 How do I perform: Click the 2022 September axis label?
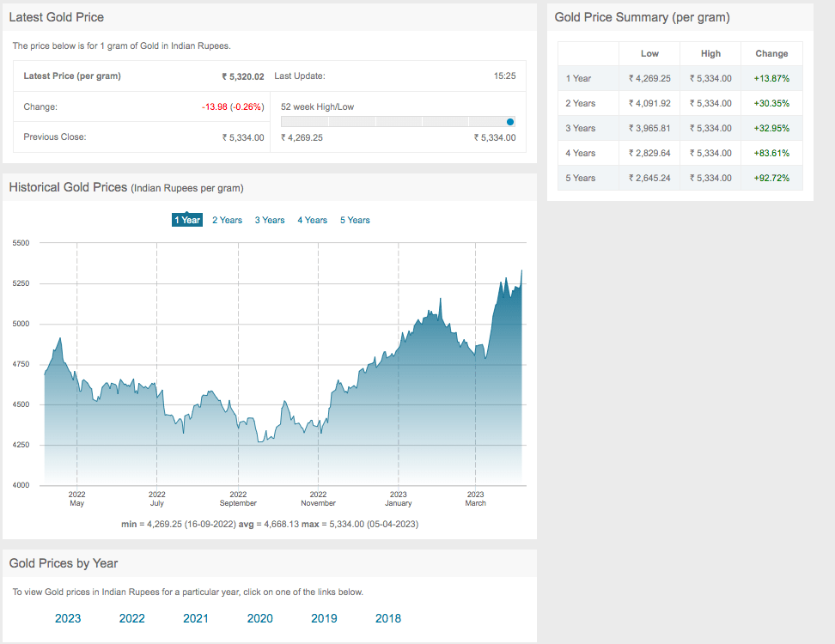click(x=238, y=499)
